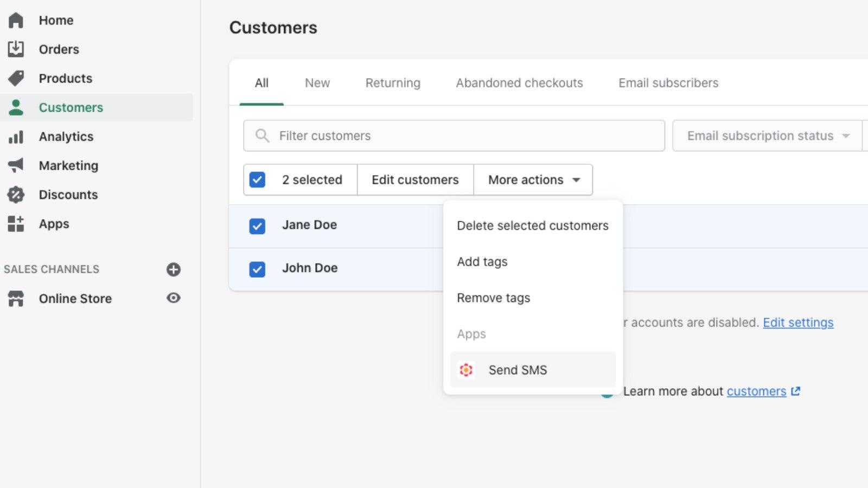Add a sales channel with the plus icon
The height and width of the screenshot is (488, 868).
tap(173, 269)
